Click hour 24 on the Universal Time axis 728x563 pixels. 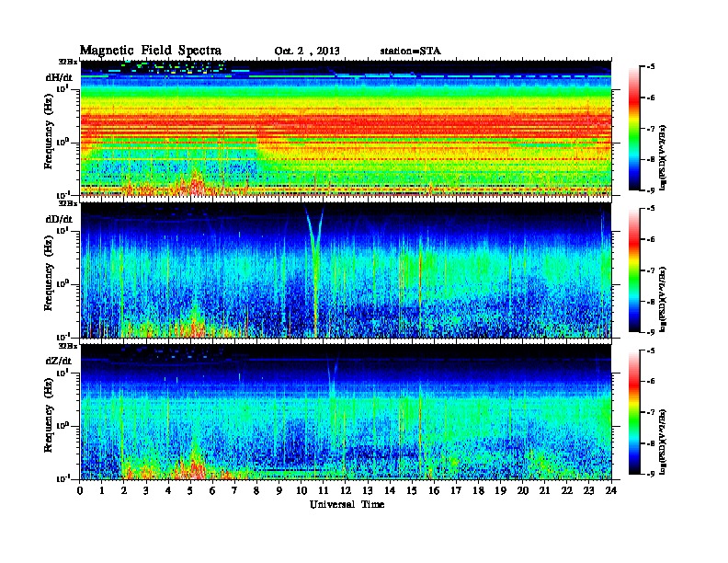pyautogui.click(x=611, y=490)
